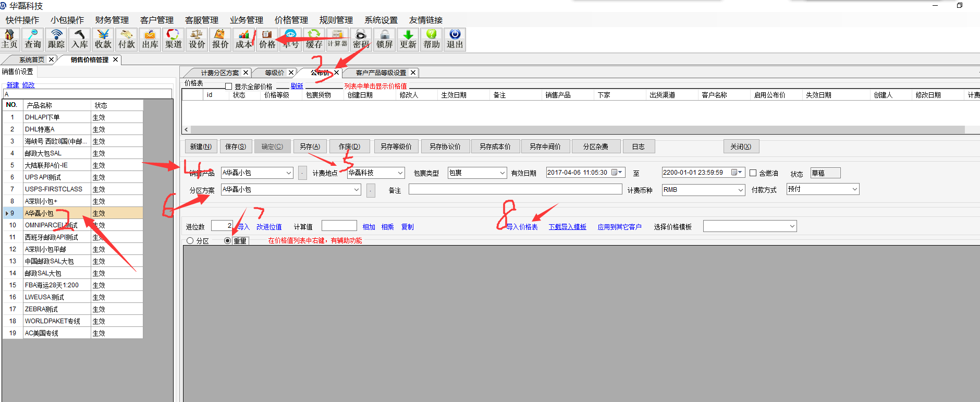This screenshot has width=980, height=402.
Task: Open the 主页 home toolbar icon
Action: coord(9,39)
